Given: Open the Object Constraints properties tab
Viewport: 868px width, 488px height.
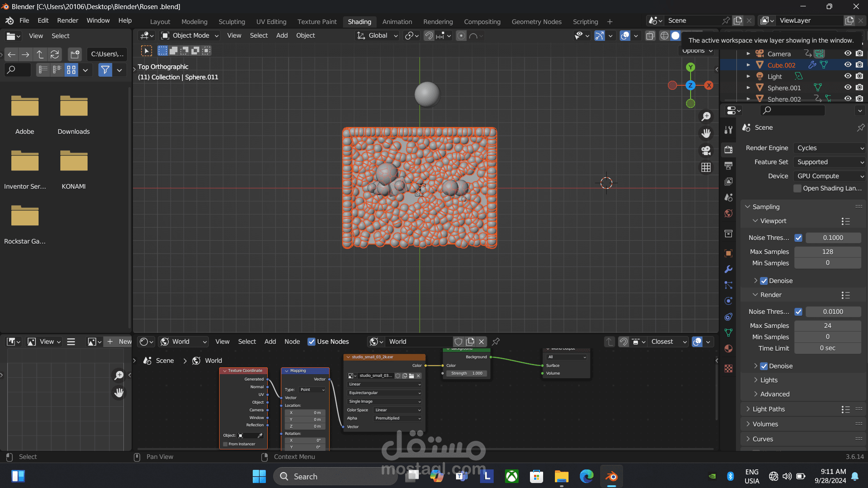Looking at the screenshot, I should tap(728, 317).
